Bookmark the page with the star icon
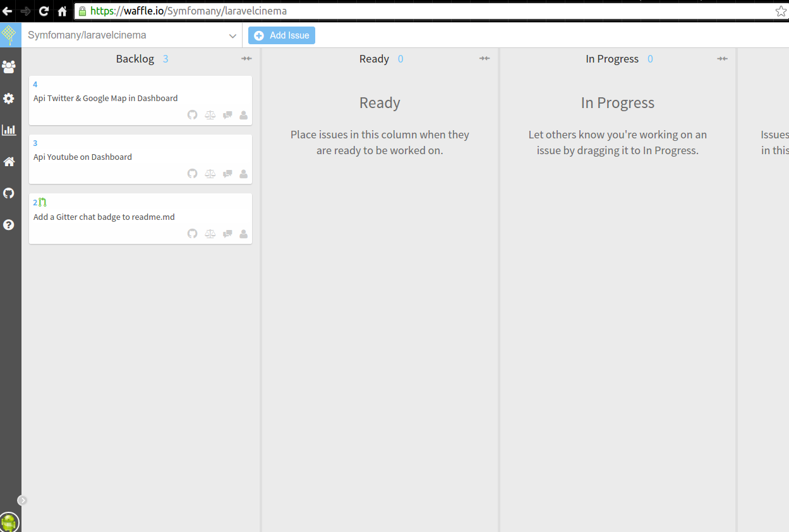Image resolution: width=789 pixels, height=532 pixels. point(781,11)
